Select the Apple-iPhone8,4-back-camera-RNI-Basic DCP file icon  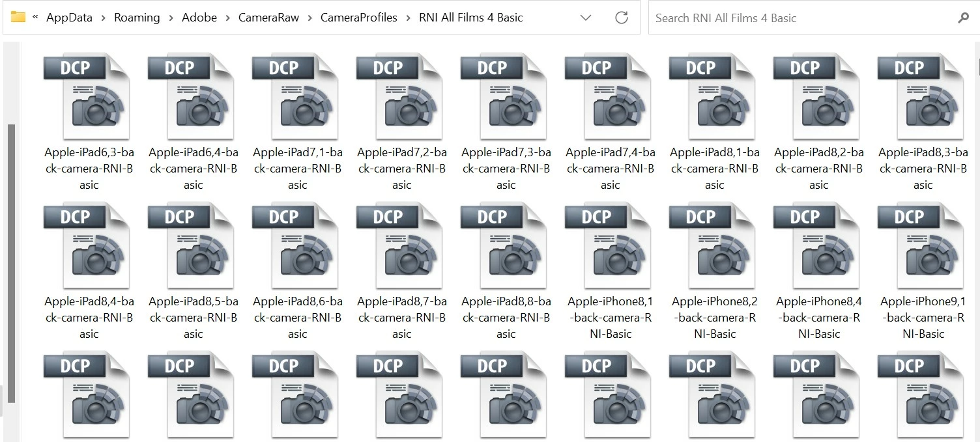pyautogui.click(x=816, y=245)
